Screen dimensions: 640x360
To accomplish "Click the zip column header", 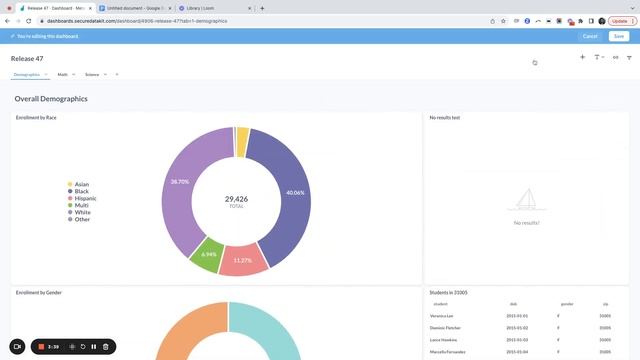I will tap(606, 304).
